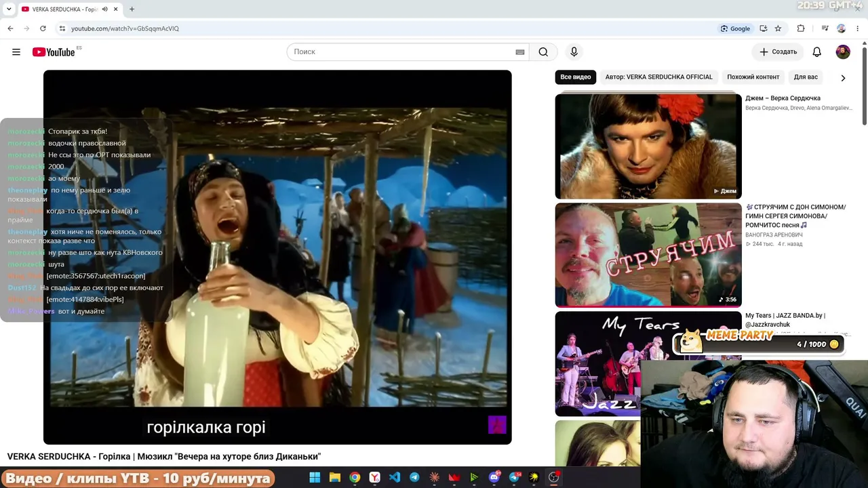The height and width of the screenshot is (488, 868).
Task: Click the 'My Tears' jazz band thumbnail
Action: coord(648,364)
